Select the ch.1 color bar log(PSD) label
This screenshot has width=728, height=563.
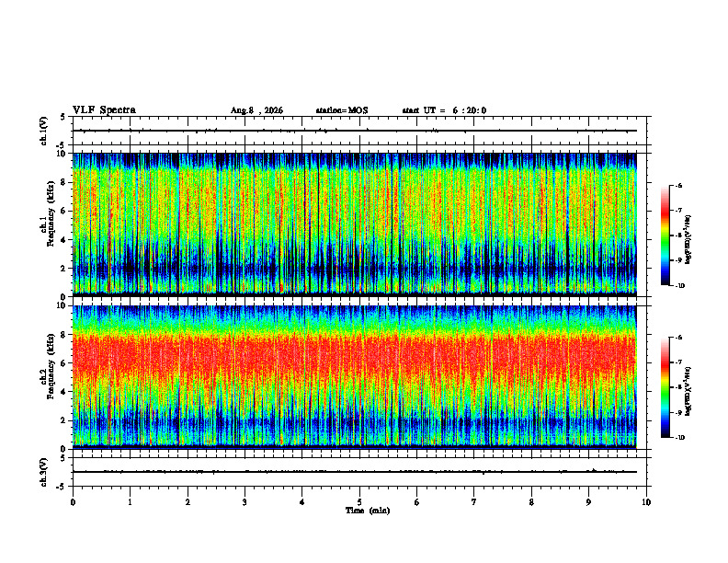pyautogui.click(x=688, y=240)
